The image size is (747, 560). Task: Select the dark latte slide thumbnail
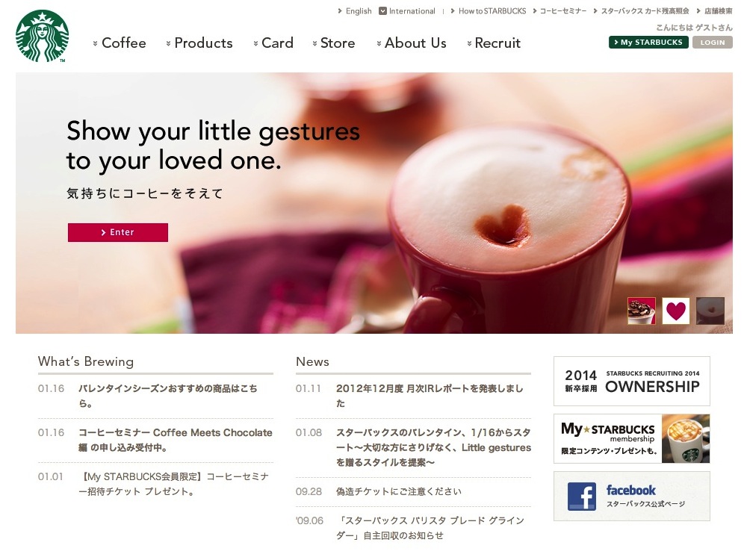(710, 311)
